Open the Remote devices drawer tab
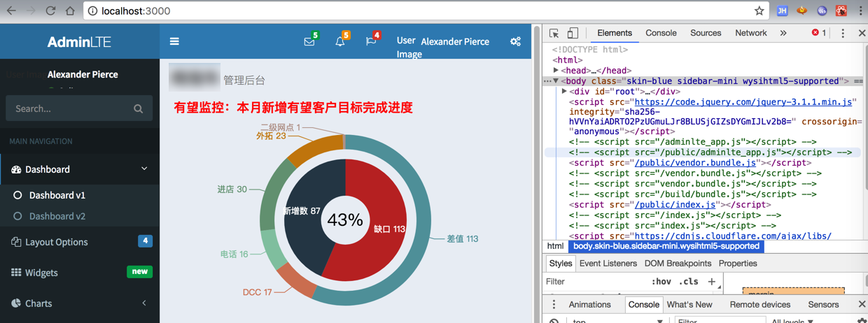868x323 pixels. tap(760, 304)
